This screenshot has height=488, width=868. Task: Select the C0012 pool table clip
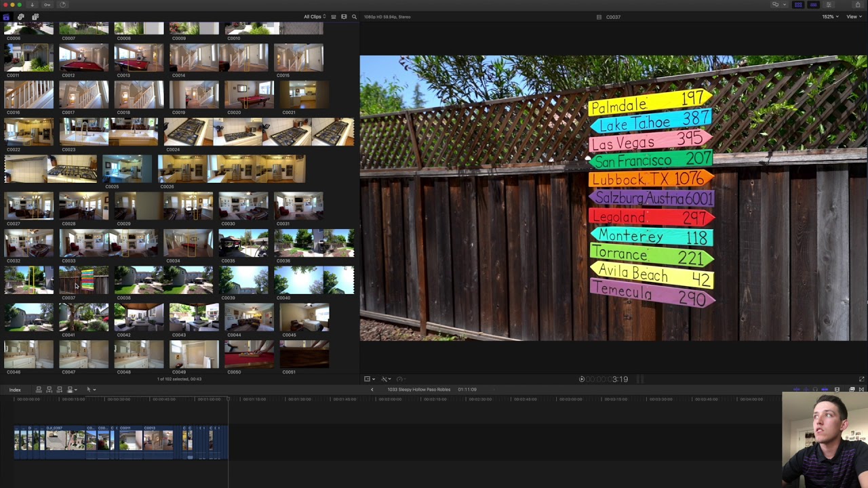click(x=83, y=58)
